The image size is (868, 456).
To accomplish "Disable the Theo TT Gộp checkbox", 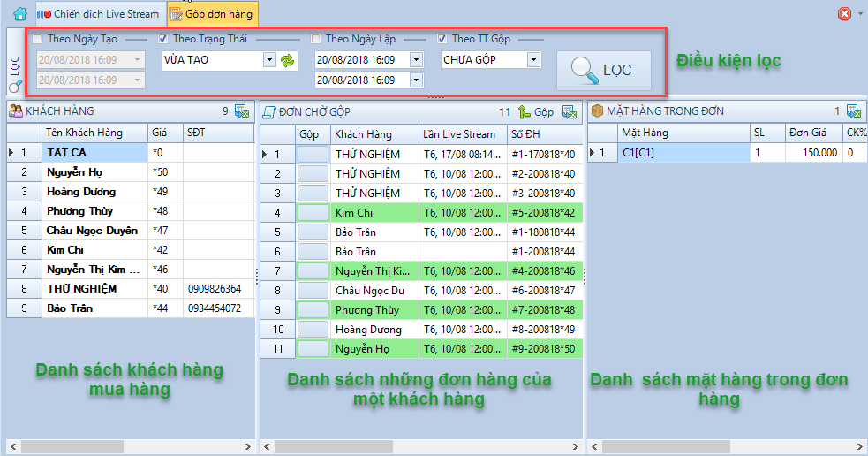I will (x=442, y=39).
